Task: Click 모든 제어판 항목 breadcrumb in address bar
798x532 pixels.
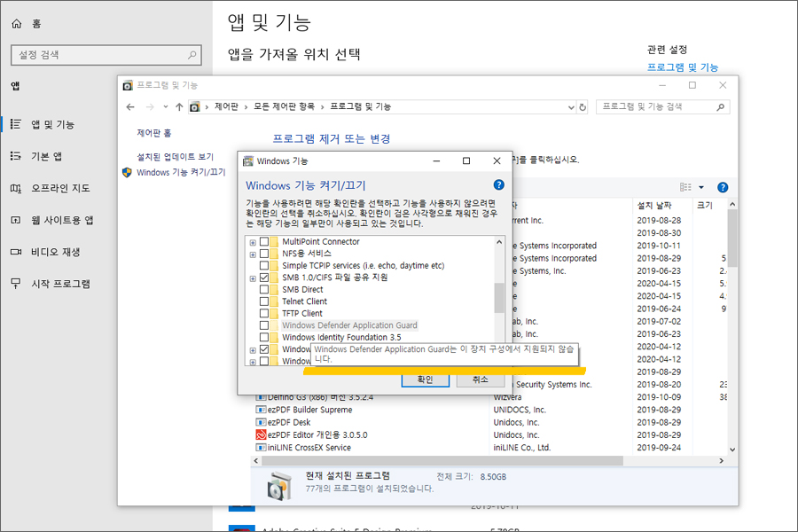Action: click(x=284, y=106)
